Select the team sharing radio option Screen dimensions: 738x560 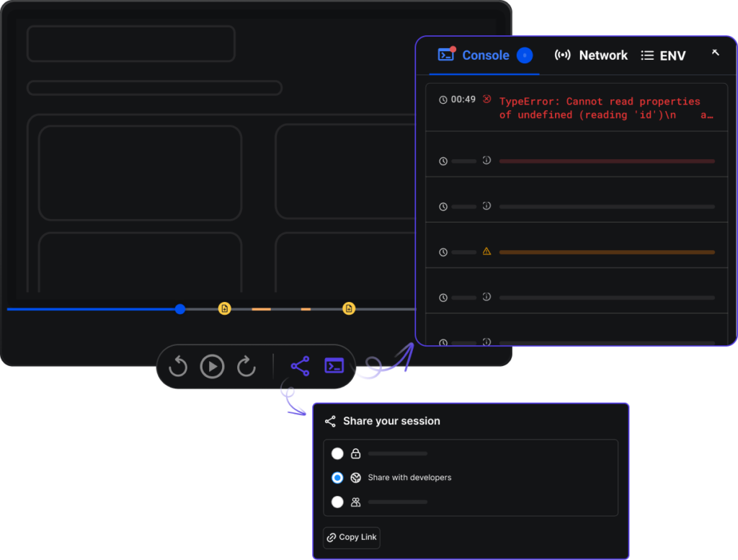pyautogui.click(x=337, y=502)
